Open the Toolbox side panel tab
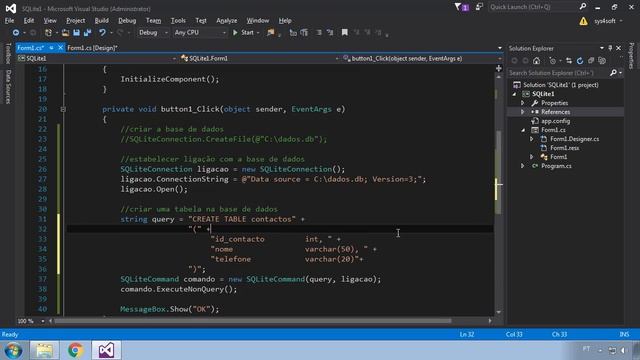Image resolution: width=640 pixels, height=360 pixels. click(x=8, y=53)
